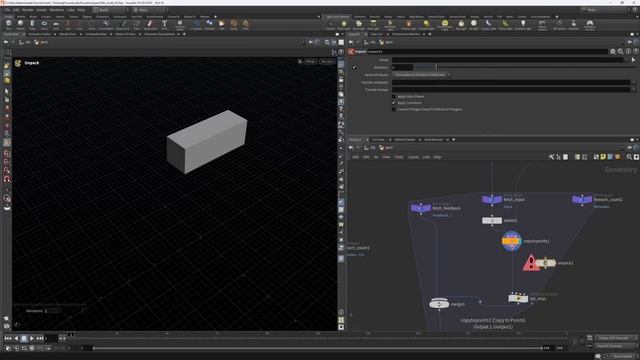Select the Font shelf tool

point(164,24)
